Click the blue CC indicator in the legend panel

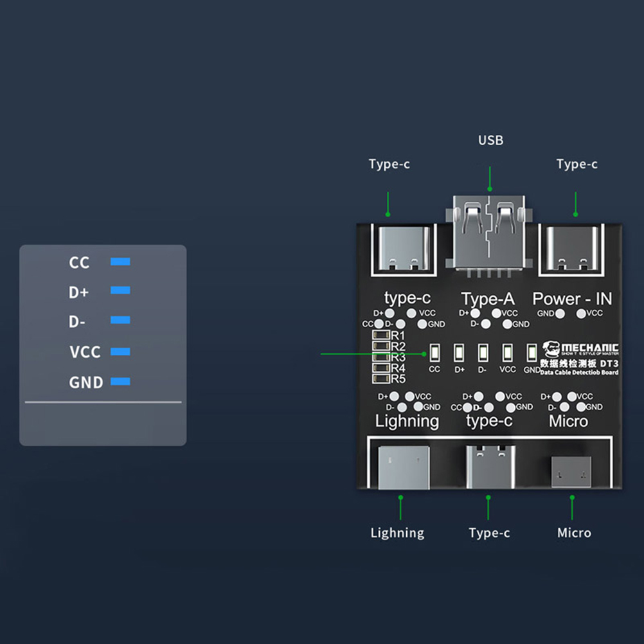click(120, 262)
